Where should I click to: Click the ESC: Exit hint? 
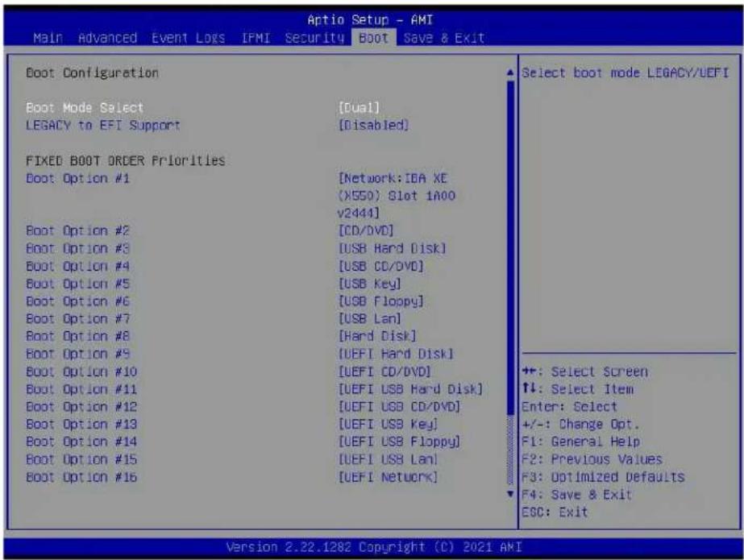tap(555, 512)
